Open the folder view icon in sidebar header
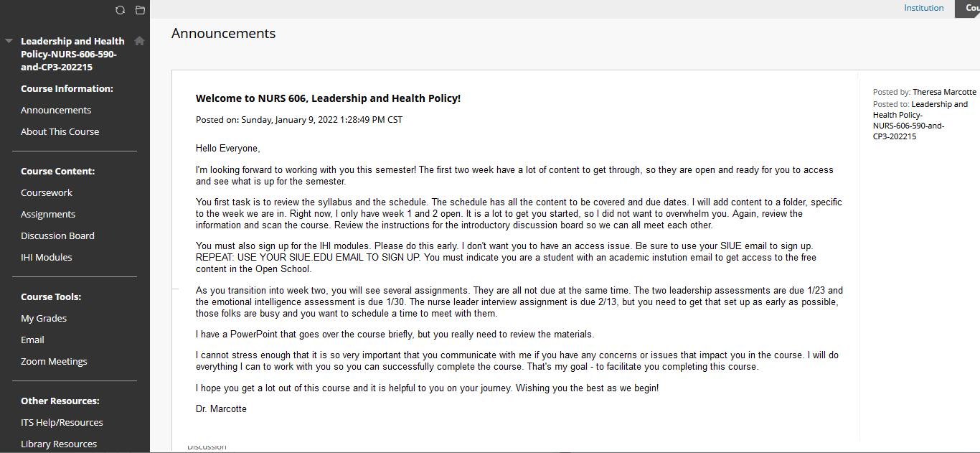This screenshot has width=980, height=453. click(140, 10)
